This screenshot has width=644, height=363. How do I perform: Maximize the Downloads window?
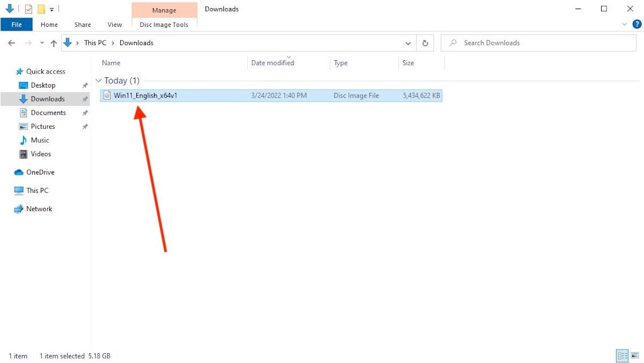(604, 9)
